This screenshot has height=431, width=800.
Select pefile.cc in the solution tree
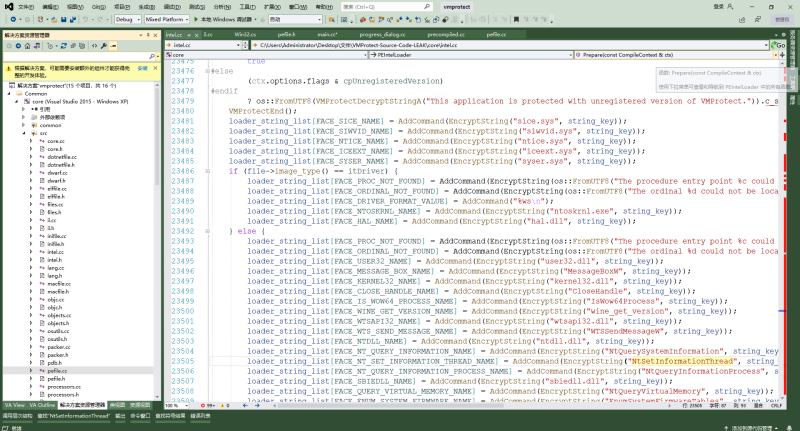(55, 369)
